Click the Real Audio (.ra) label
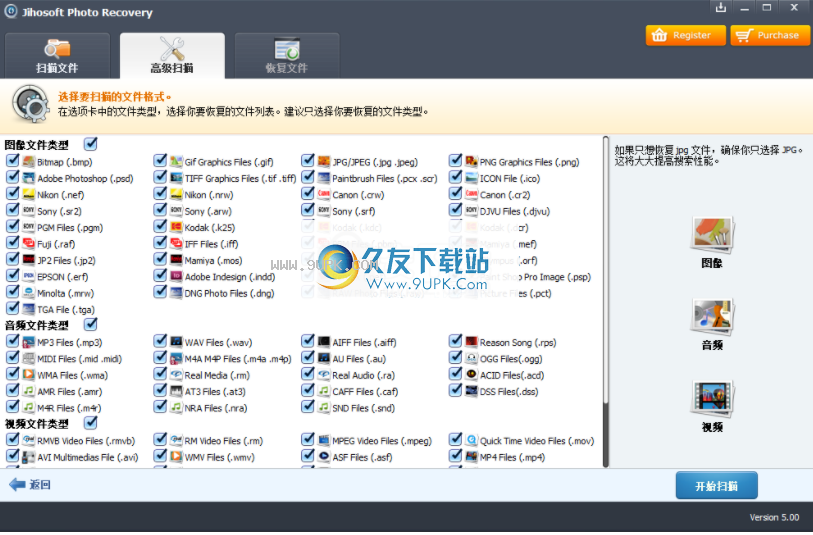The width and height of the screenshot is (813, 535). click(363, 375)
